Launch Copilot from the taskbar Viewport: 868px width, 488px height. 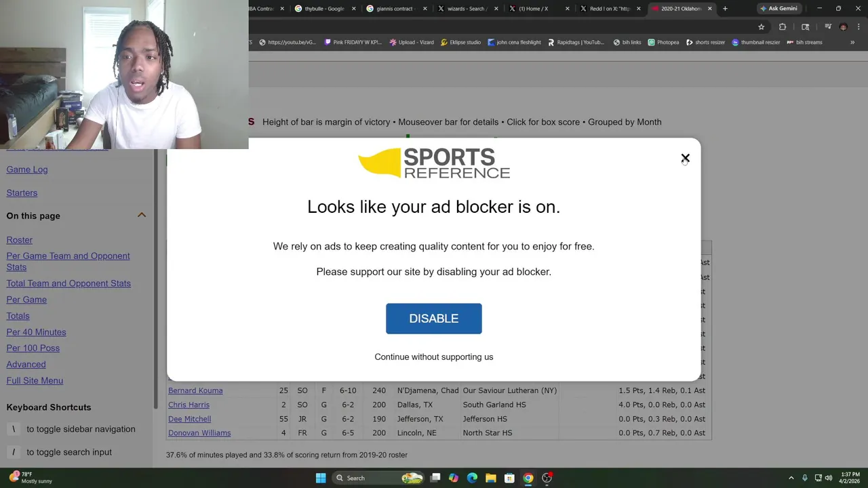pyautogui.click(x=454, y=478)
